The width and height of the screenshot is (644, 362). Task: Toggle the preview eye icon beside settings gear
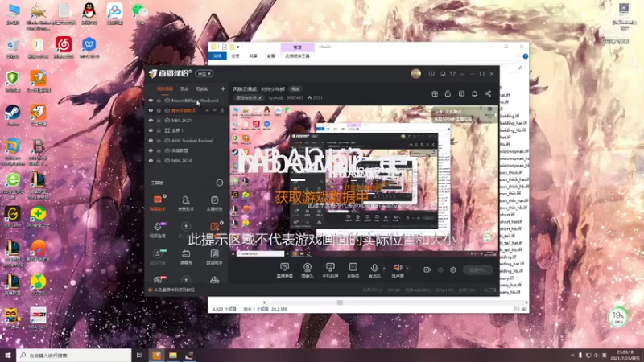(440, 269)
